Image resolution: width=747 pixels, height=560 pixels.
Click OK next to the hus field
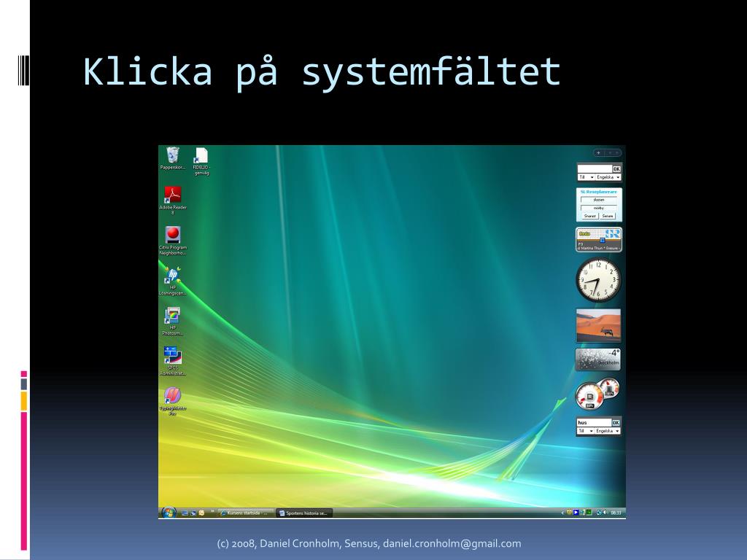[x=616, y=422]
